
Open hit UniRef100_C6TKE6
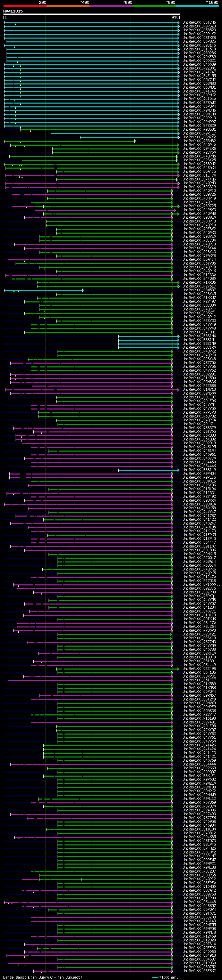pos(199,38)
